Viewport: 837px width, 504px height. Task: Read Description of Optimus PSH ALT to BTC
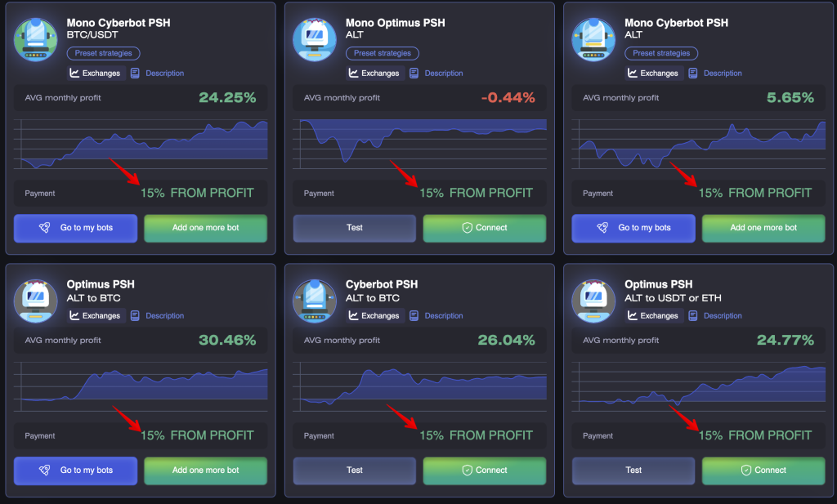point(158,316)
